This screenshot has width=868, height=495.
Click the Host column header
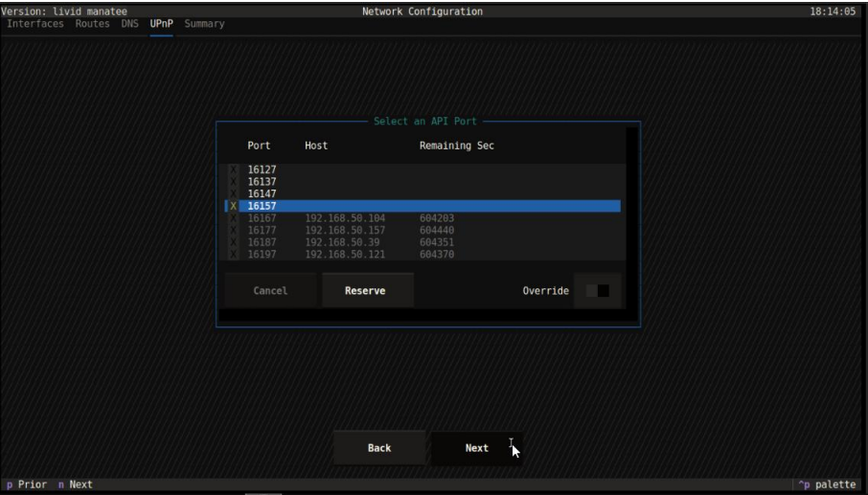point(316,146)
